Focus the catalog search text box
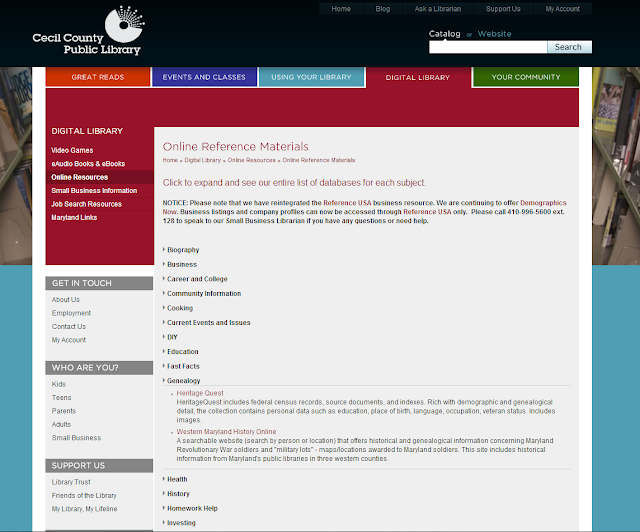Screen dimensions: 640x532 pos(488,47)
